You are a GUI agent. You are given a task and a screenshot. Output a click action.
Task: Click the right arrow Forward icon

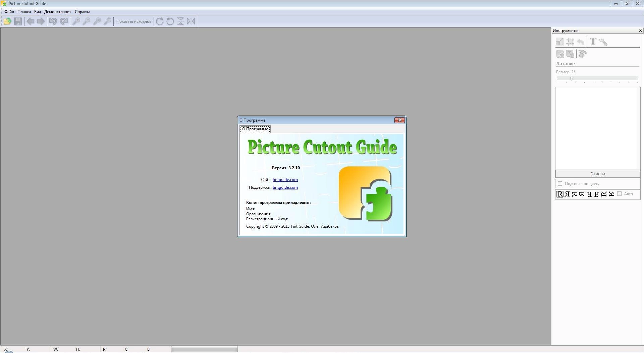41,21
